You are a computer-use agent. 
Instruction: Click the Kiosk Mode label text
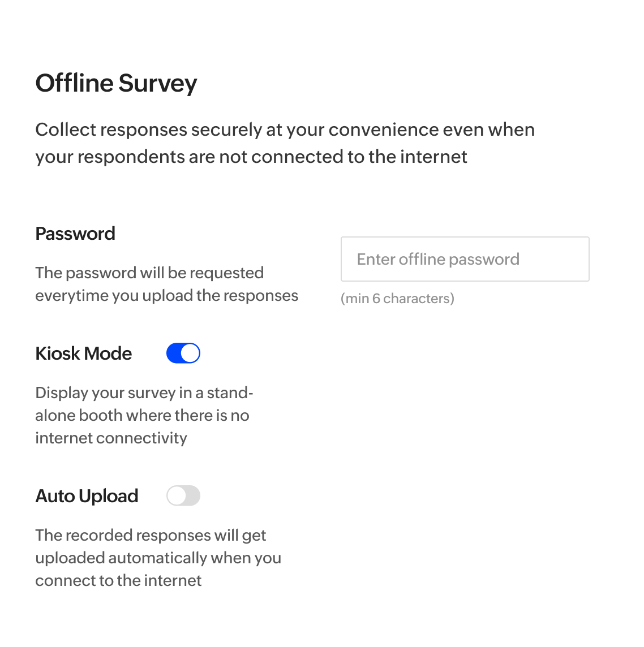[x=84, y=353]
